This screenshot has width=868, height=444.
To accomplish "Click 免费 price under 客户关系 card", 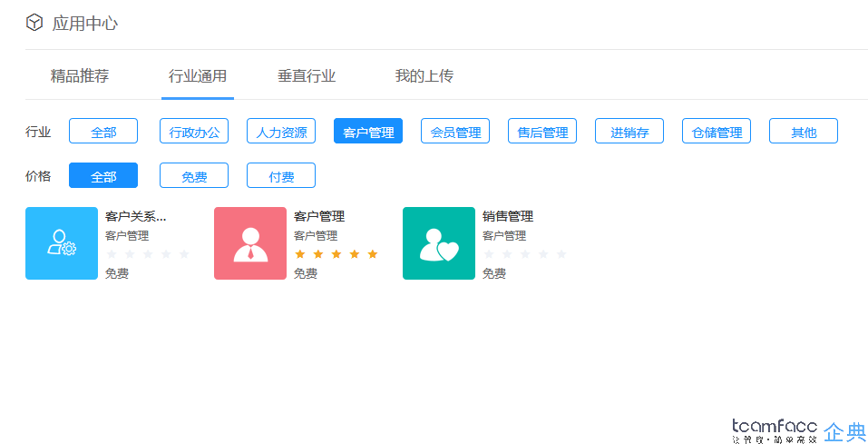I will (117, 273).
